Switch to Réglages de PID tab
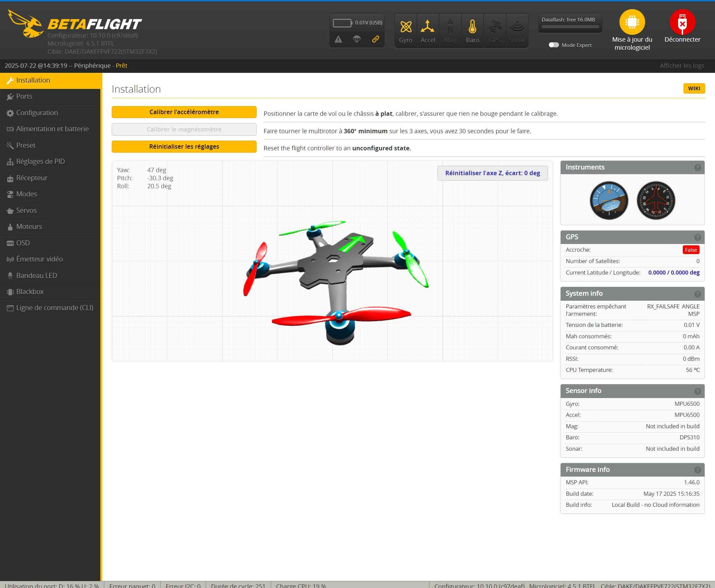This screenshot has width=715, height=588. click(x=40, y=161)
